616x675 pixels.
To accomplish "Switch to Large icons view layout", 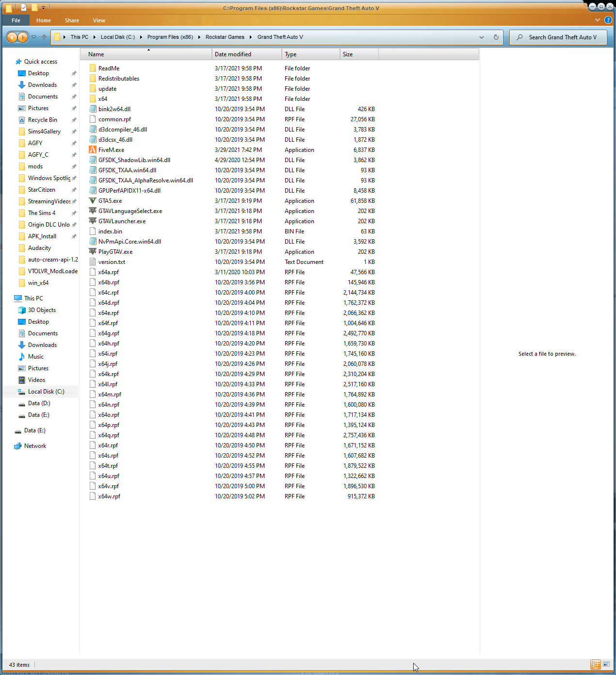I will [x=606, y=665].
